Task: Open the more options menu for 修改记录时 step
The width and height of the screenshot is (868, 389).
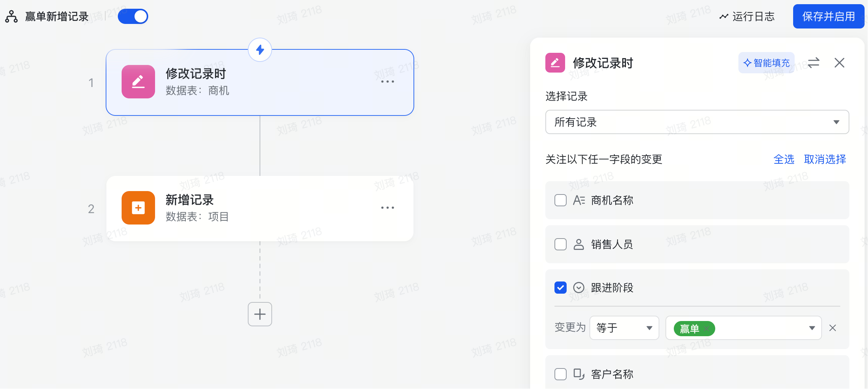Action: click(387, 82)
